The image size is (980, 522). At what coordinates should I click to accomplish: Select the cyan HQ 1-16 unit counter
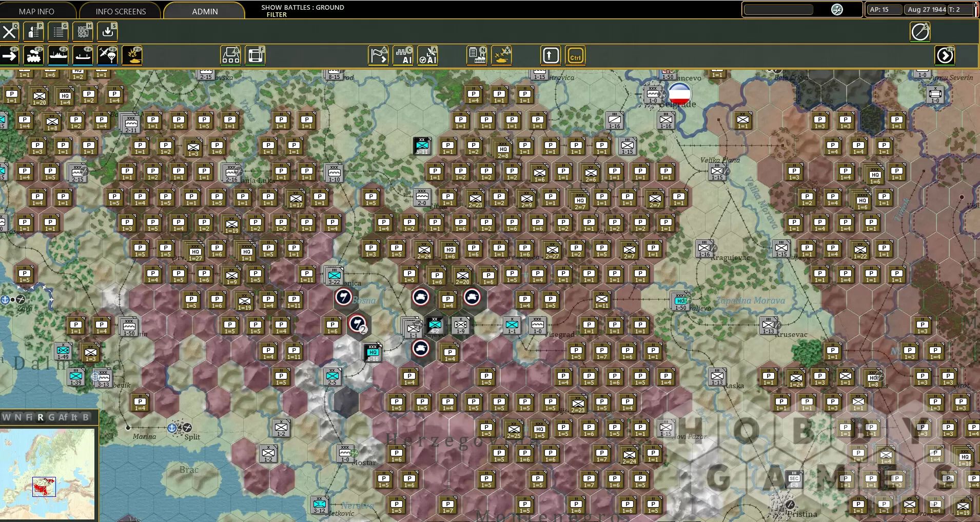pyautogui.click(x=373, y=353)
